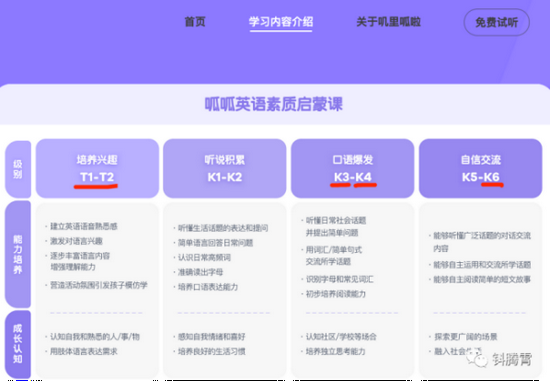
Task: Select the 培养兴趣 T1-T2 level card
Action: point(97,168)
